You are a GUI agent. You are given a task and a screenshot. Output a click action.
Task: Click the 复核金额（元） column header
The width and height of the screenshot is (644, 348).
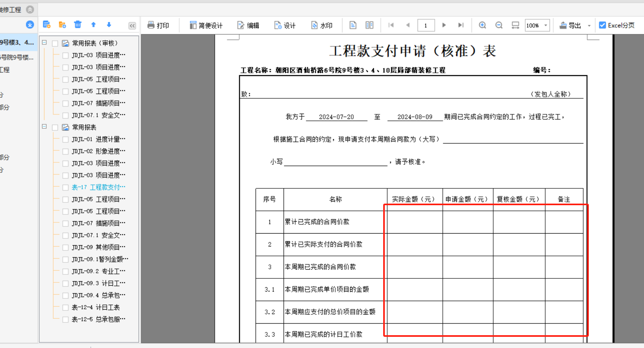tap(519, 199)
